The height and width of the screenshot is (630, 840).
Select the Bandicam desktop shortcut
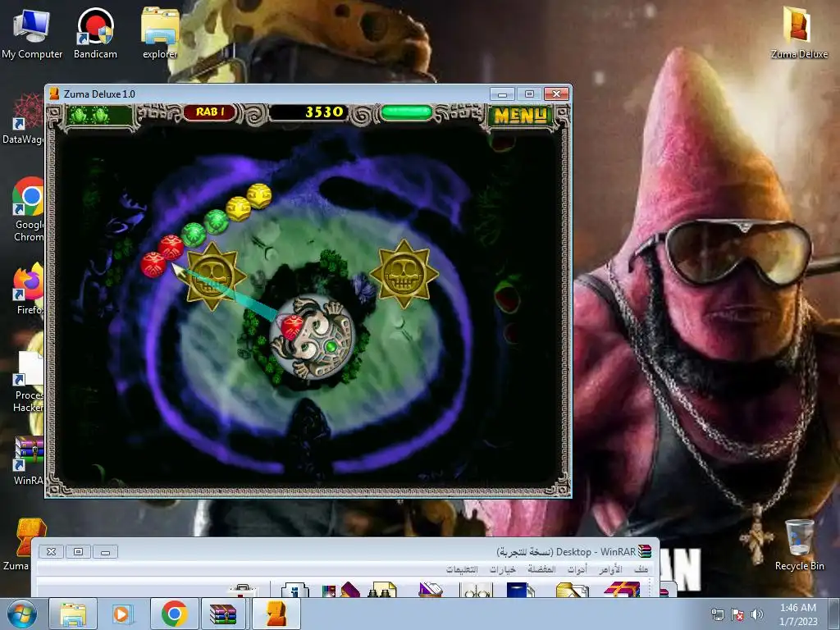pos(95,33)
